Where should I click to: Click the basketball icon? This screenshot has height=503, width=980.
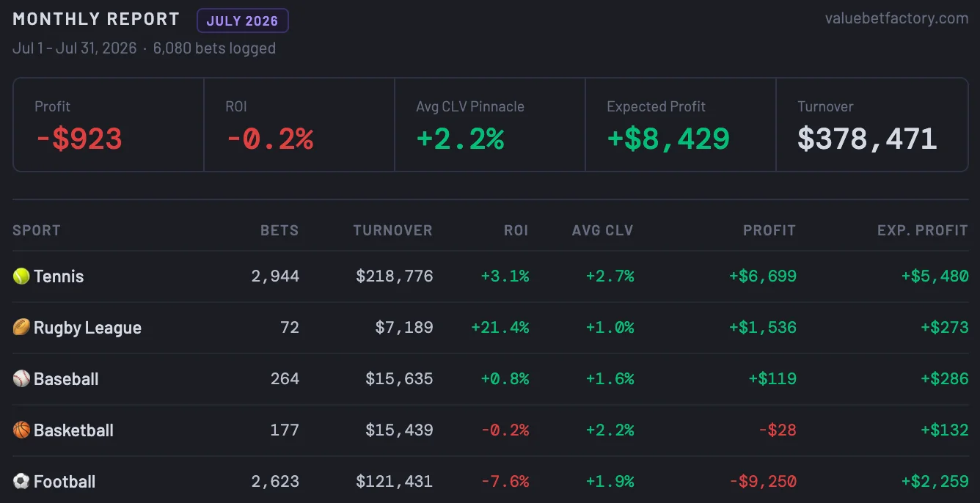click(x=21, y=430)
